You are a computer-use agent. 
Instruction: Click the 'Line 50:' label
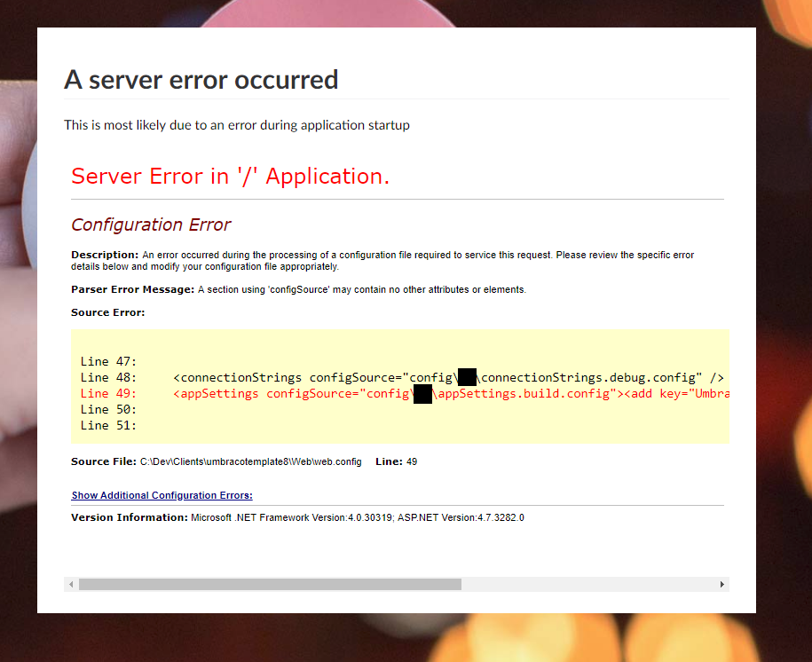click(x=108, y=410)
